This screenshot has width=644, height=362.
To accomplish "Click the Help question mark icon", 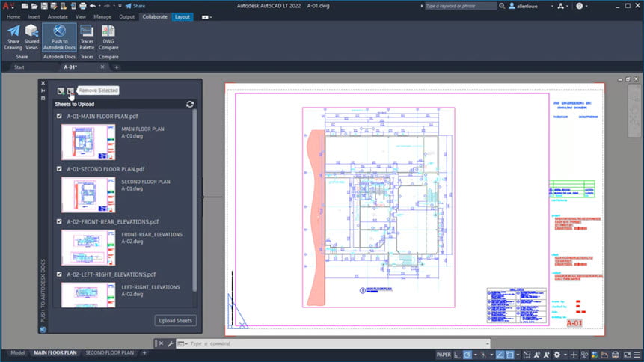I will (x=580, y=6).
